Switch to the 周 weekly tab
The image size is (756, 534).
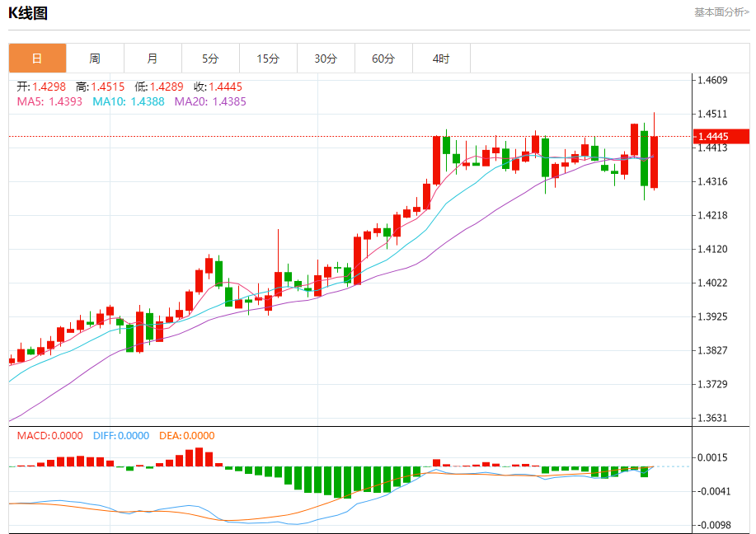[95, 59]
